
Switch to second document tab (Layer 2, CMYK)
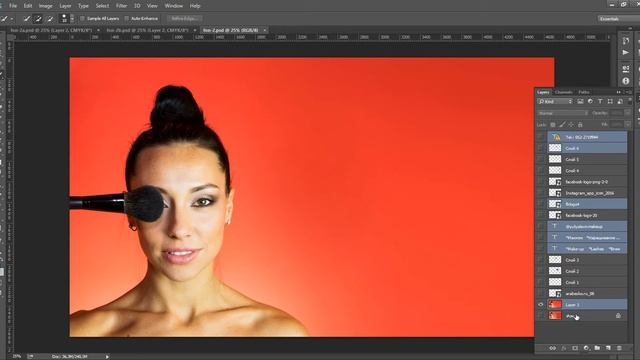(149, 30)
